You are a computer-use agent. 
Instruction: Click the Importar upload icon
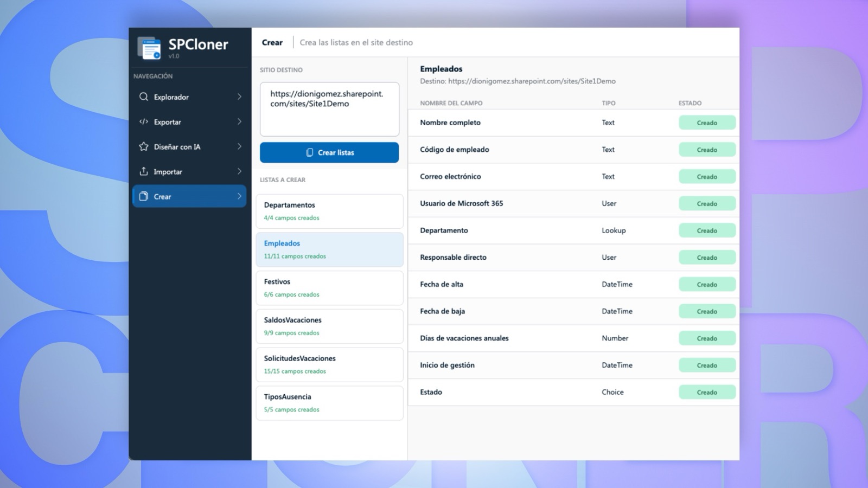144,171
